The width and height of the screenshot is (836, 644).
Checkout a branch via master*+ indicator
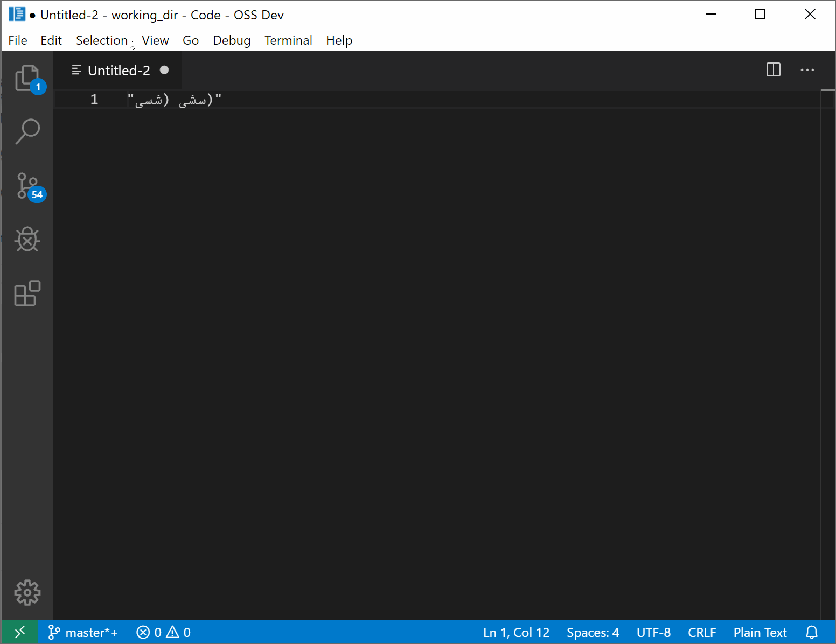tap(82, 632)
